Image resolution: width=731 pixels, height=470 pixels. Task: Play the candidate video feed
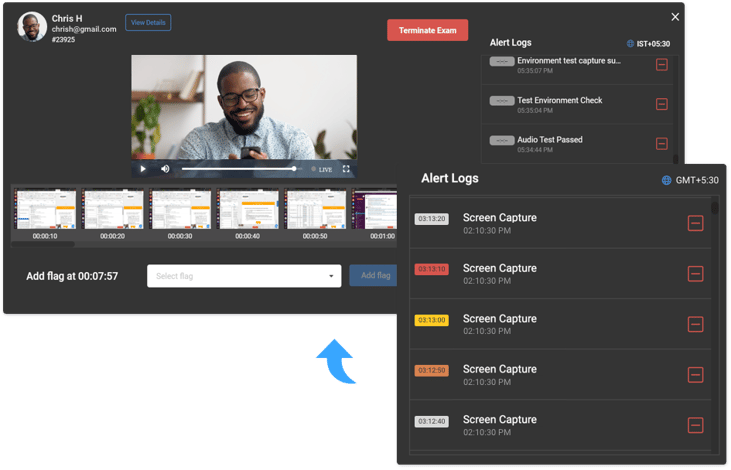(x=143, y=169)
